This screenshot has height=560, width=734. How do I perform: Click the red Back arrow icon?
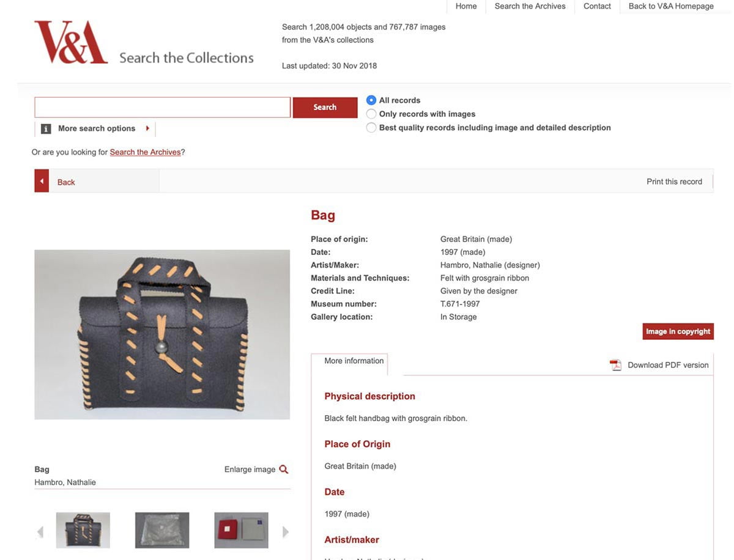pos(42,182)
